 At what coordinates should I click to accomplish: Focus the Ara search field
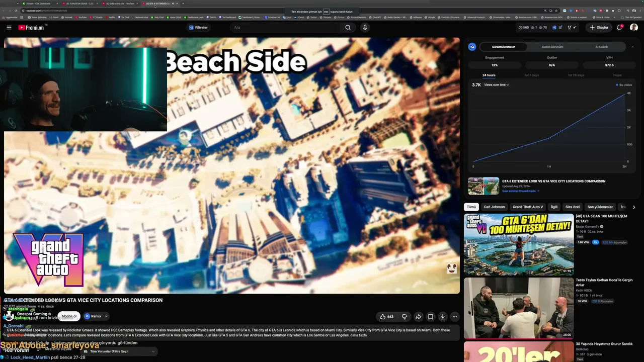tap(286, 28)
